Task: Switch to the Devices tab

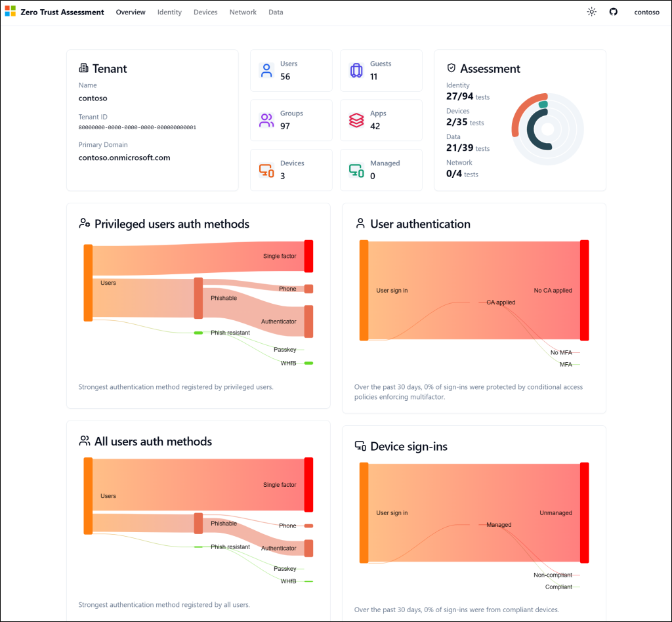Action: (205, 12)
